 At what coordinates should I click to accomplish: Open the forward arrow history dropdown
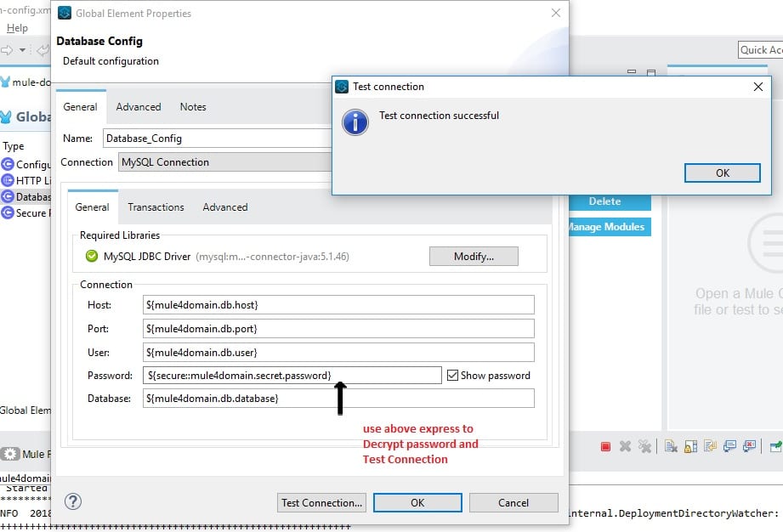click(22, 50)
